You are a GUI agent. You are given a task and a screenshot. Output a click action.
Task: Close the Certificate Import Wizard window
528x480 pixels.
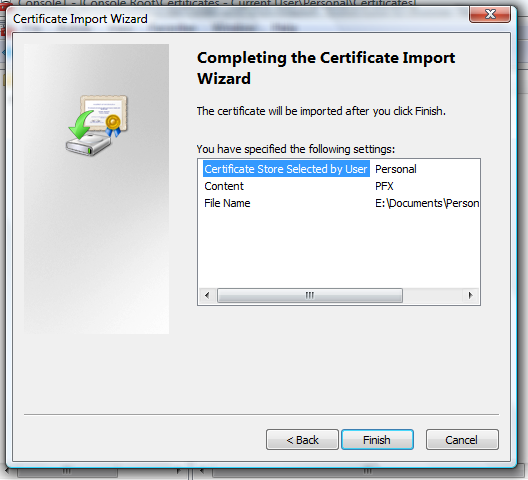[490, 14]
